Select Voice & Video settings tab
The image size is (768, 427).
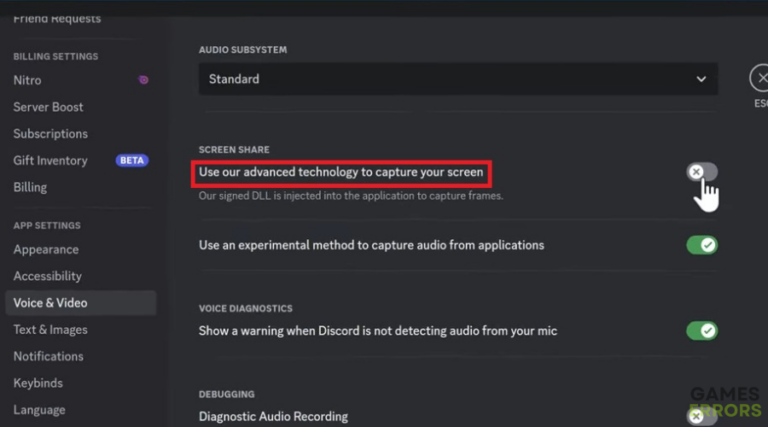(x=50, y=303)
